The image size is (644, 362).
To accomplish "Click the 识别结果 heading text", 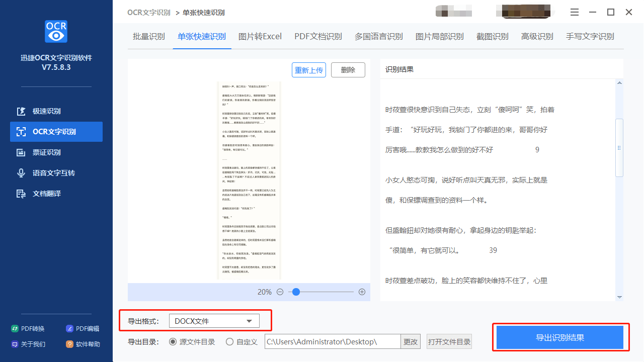I will [399, 69].
